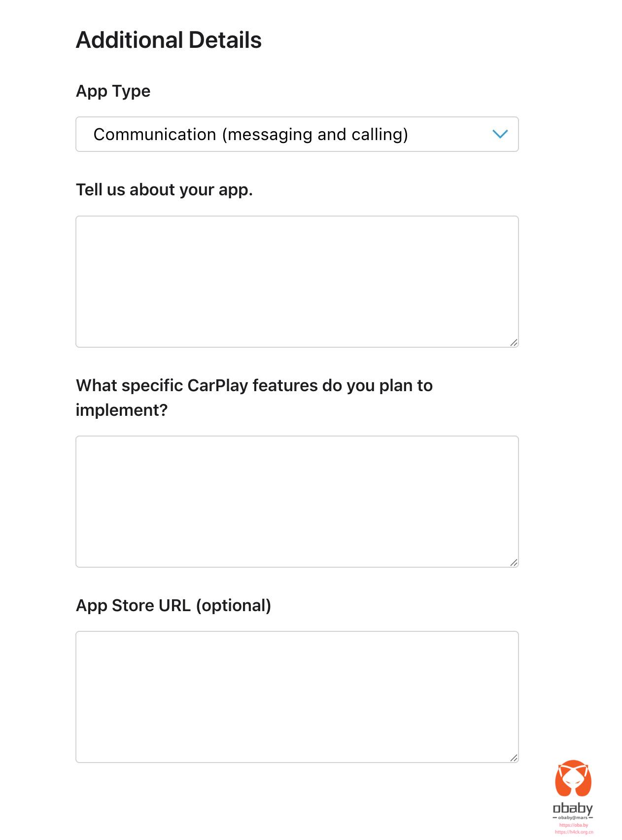Open the App Type dropdown

click(x=297, y=134)
